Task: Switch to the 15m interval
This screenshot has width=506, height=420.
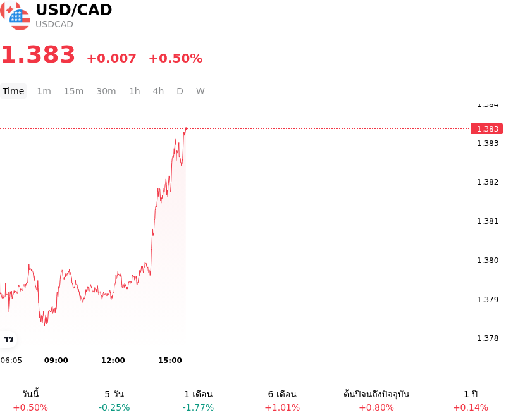Action: tap(73, 91)
